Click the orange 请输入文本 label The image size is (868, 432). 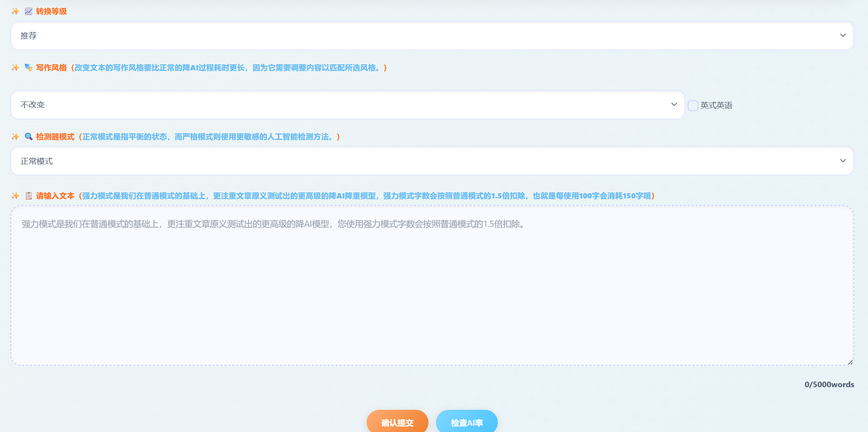pos(55,196)
